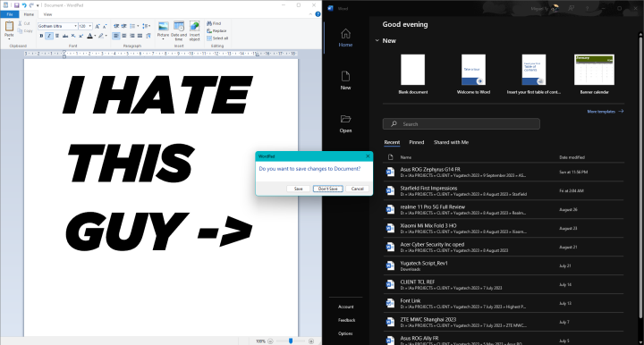Screen dimensions: 644x345
Task: Open the WordPad File menu
Action: pyautogui.click(x=10, y=14)
